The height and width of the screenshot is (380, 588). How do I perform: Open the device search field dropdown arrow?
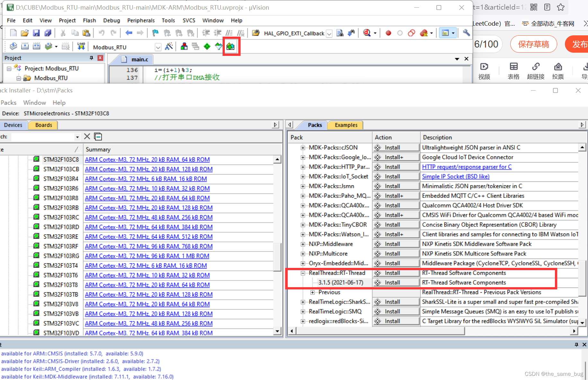[x=77, y=137]
